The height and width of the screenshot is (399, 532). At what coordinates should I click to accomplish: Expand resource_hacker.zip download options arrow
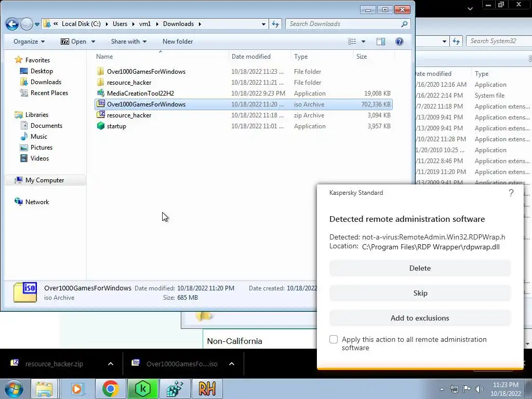pos(111,364)
